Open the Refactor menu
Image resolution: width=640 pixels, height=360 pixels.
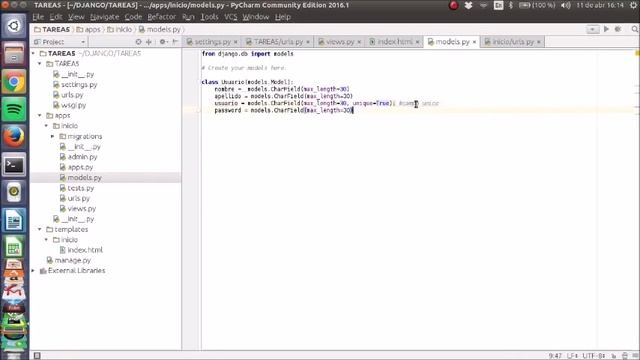(x=162, y=17)
